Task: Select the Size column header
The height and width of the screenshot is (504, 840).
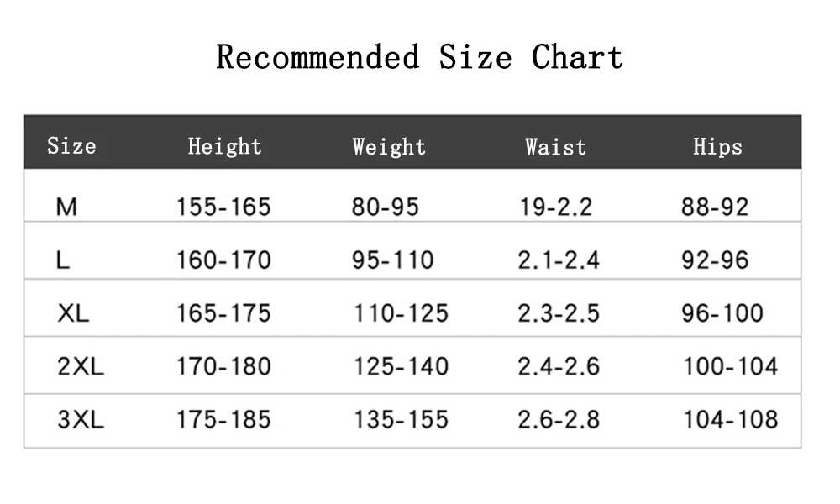Action: coord(71,146)
